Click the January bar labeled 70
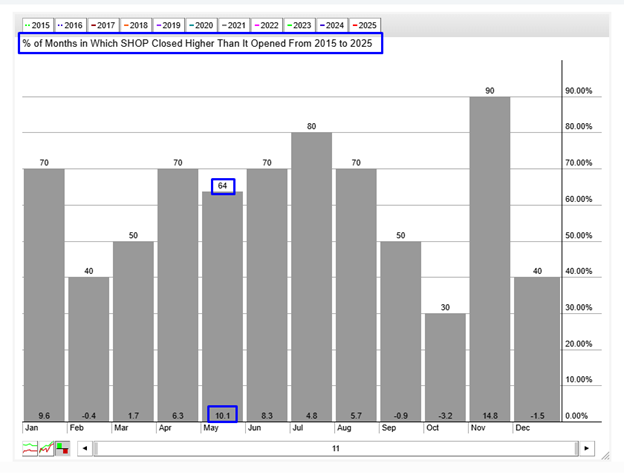 point(44,295)
